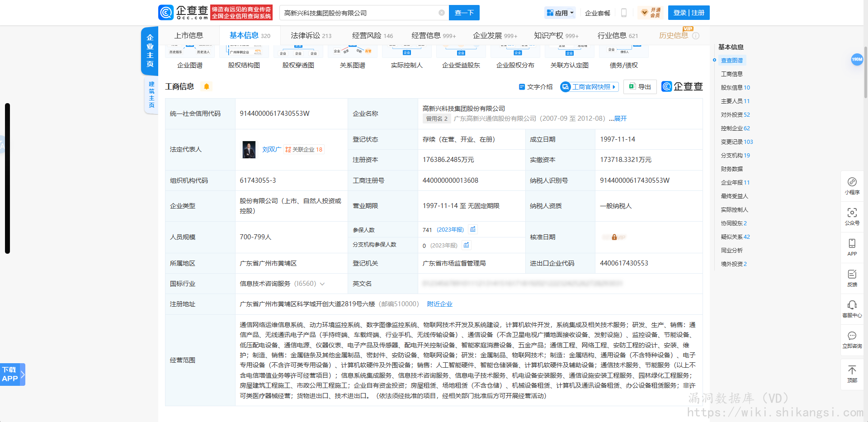This screenshot has width=868, height=422.
Task: Jump to top with 顶部 icon
Action: [852, 374]
